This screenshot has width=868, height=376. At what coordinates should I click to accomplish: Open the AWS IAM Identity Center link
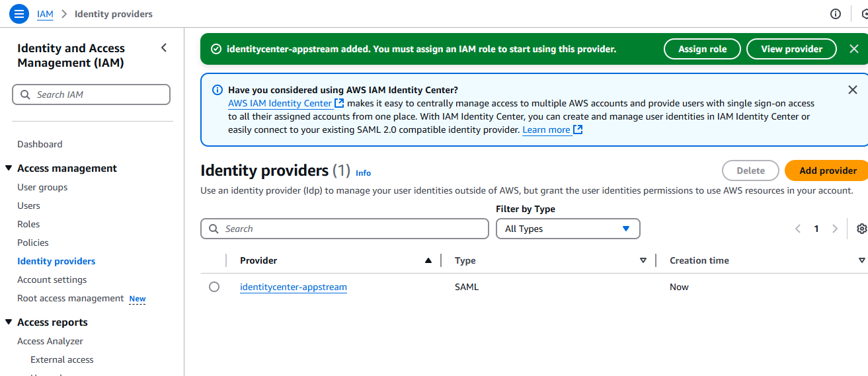[280, 103]
